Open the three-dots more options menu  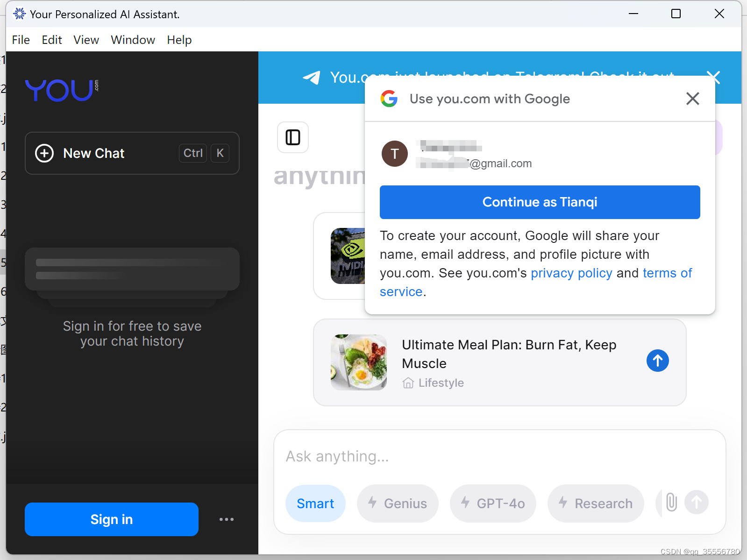[227, 519]
